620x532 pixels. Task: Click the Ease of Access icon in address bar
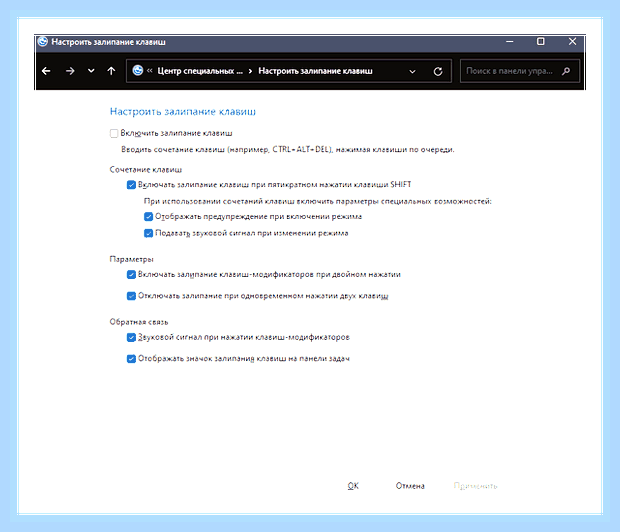pyautogui.click(x=138, y=70)
